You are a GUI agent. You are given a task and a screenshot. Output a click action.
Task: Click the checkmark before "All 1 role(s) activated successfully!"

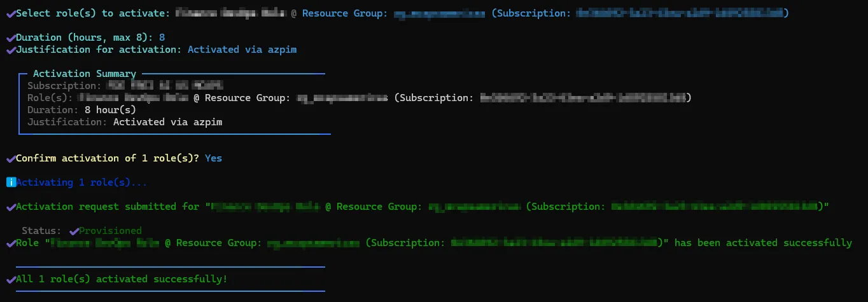click(10, 279)
